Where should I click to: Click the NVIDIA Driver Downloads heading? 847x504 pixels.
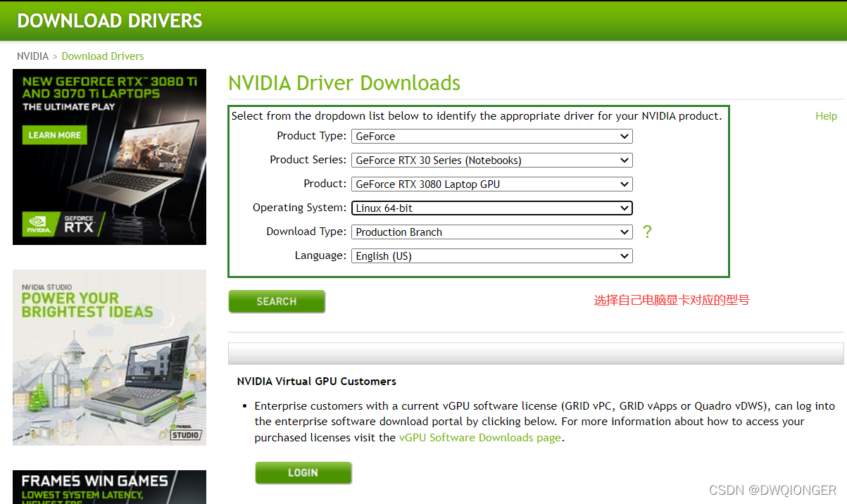coord(344,83)
